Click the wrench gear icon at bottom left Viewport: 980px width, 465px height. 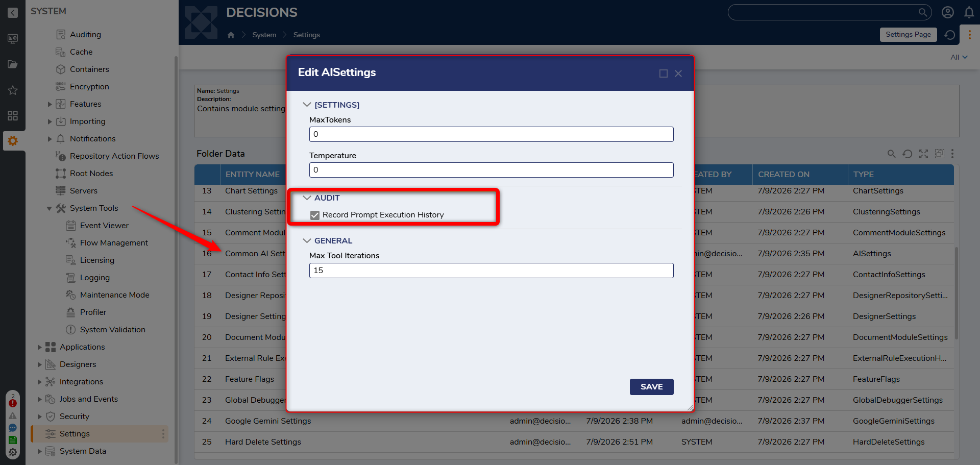click(x=13, y=452)
